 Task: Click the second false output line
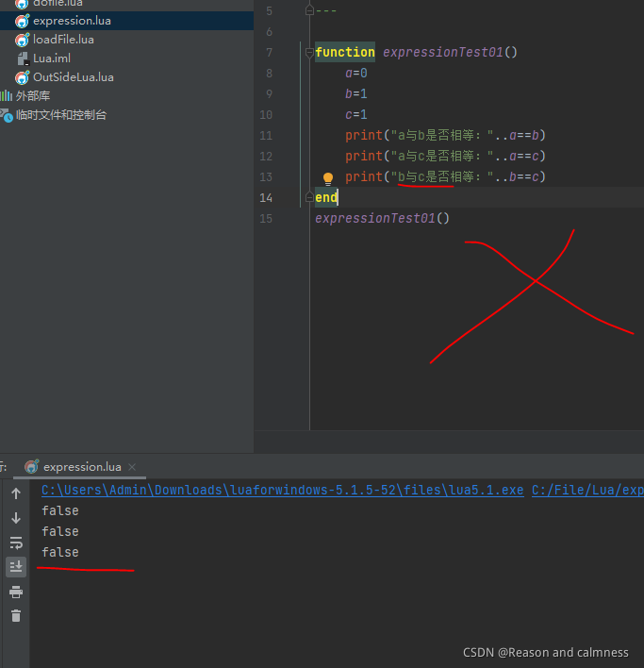60,532
